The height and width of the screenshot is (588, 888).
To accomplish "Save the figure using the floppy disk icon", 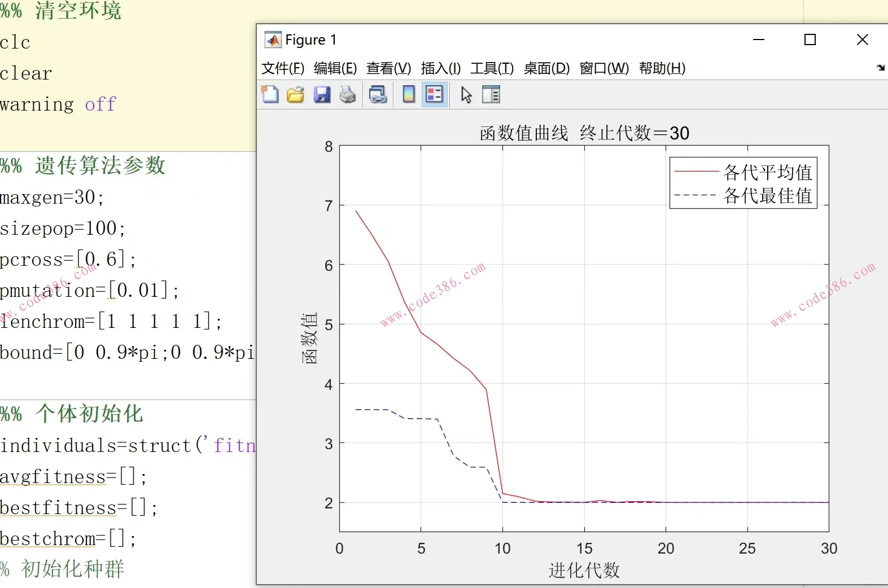I will click(x=322, y=95).
